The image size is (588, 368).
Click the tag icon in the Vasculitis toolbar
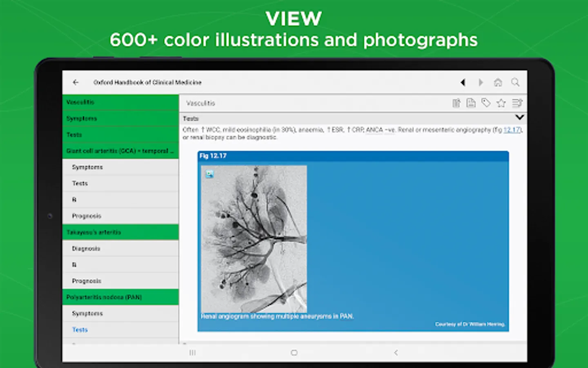coord(486,103)
